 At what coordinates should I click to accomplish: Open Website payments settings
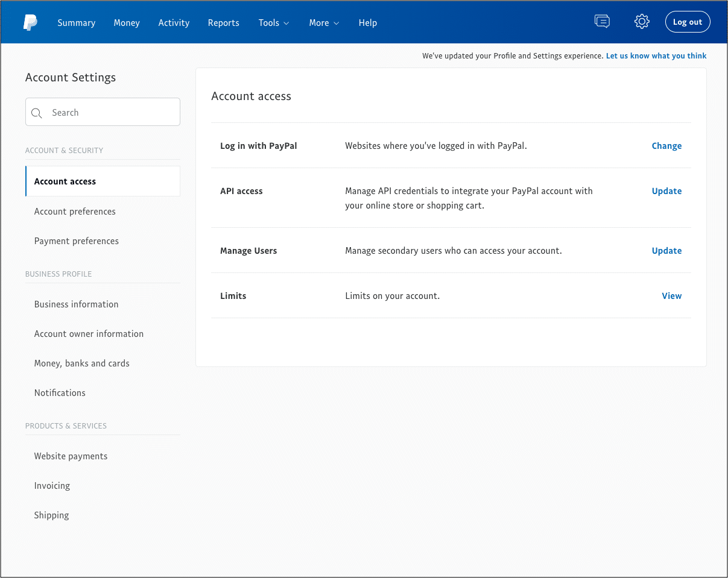pyautogui.click(x=71, y=456)
